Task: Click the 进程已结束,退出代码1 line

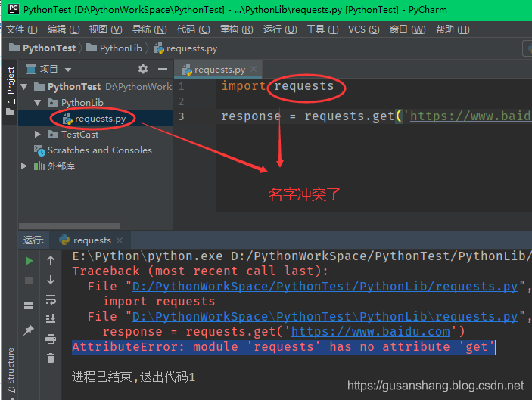Action: coord(134,377)
